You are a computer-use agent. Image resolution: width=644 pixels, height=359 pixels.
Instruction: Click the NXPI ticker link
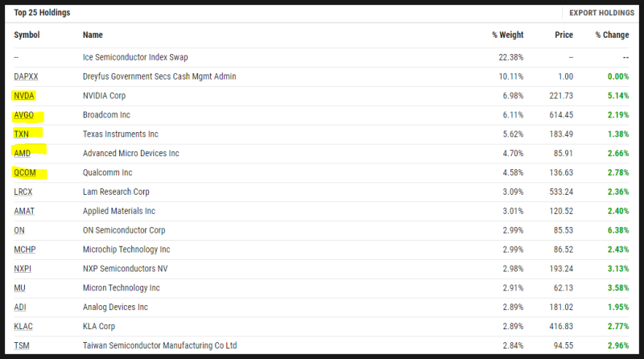coord(23,269)
